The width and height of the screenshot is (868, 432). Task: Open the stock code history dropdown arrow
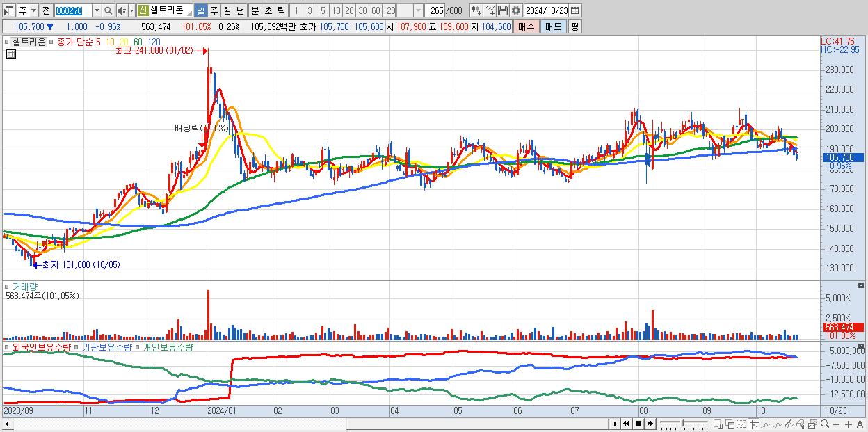(97, 10)
